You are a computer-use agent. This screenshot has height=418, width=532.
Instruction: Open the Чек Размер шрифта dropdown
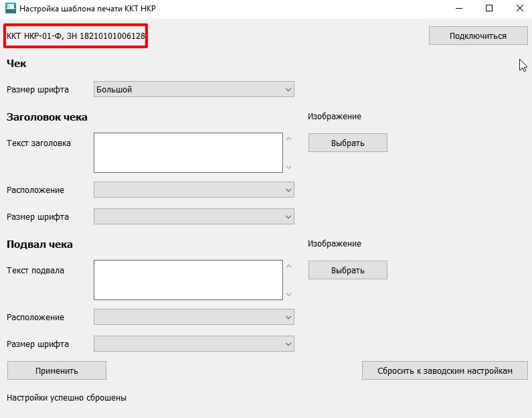click(x=194, y=89)
